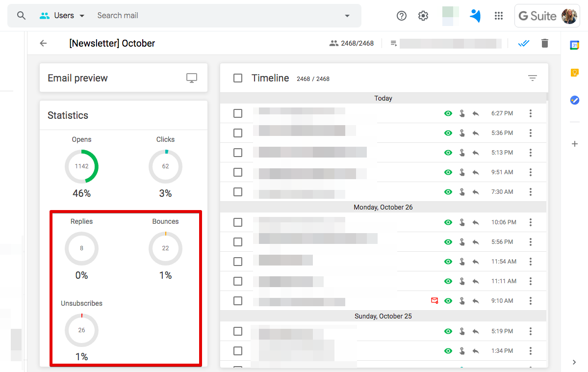
Task: Delete the October newsletter via the trash icon
Action: coord(544,43)
